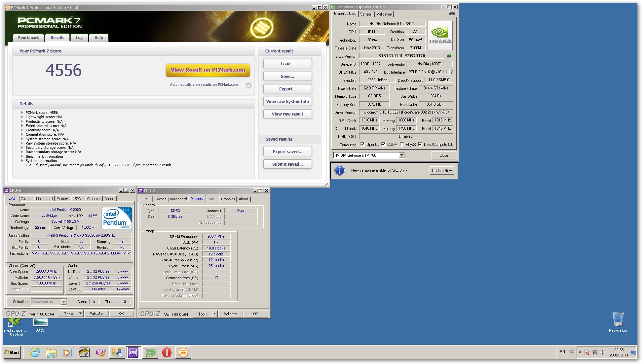Screen dimensions: 642x364
Task: Click the temperature monitor icon in taskbar
Action: tap(84, 352)
